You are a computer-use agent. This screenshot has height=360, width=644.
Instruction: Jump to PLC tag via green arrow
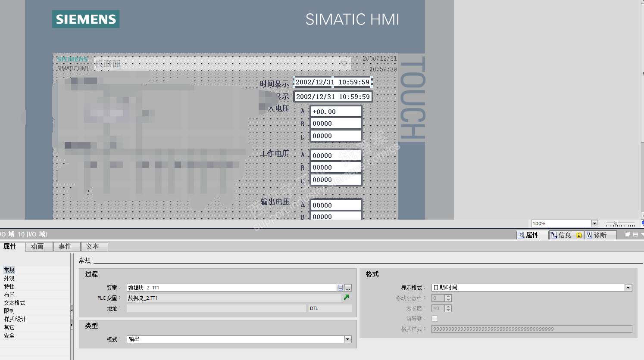347,298
